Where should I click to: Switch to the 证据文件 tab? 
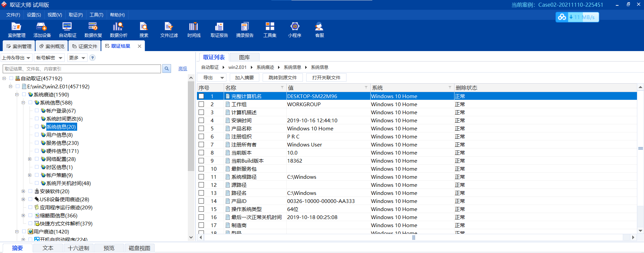point(85,46)
